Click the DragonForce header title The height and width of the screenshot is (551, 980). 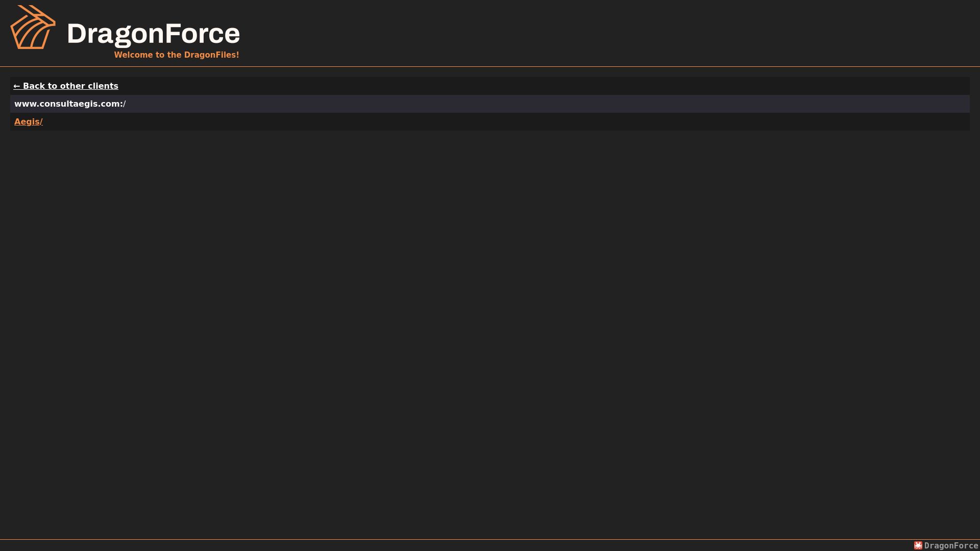pyautogui.click(x=154, y=34)
